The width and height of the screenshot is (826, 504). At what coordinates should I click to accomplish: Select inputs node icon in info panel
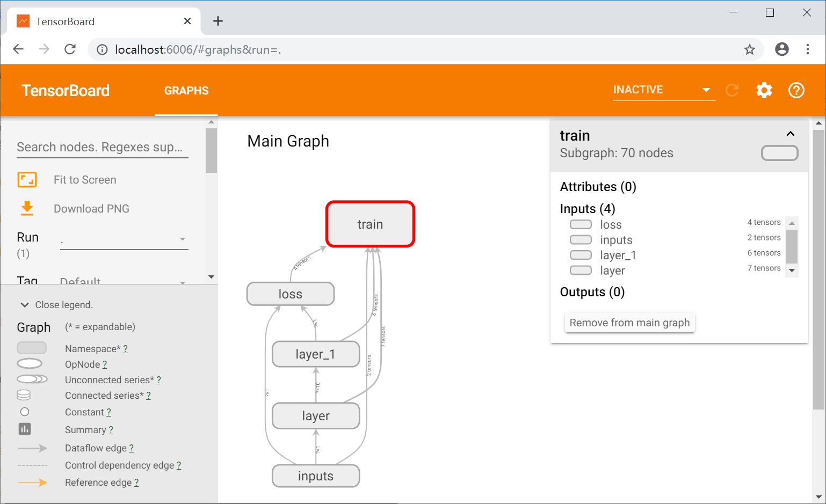(581, 239)
